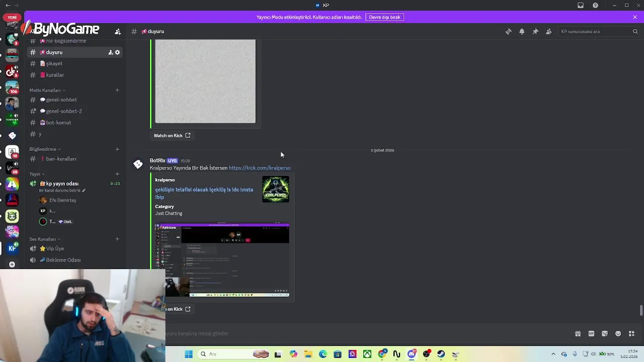Collapse Bilgilendirme category
The height and width of the screenshot is (362, 644).
point(45,149)
